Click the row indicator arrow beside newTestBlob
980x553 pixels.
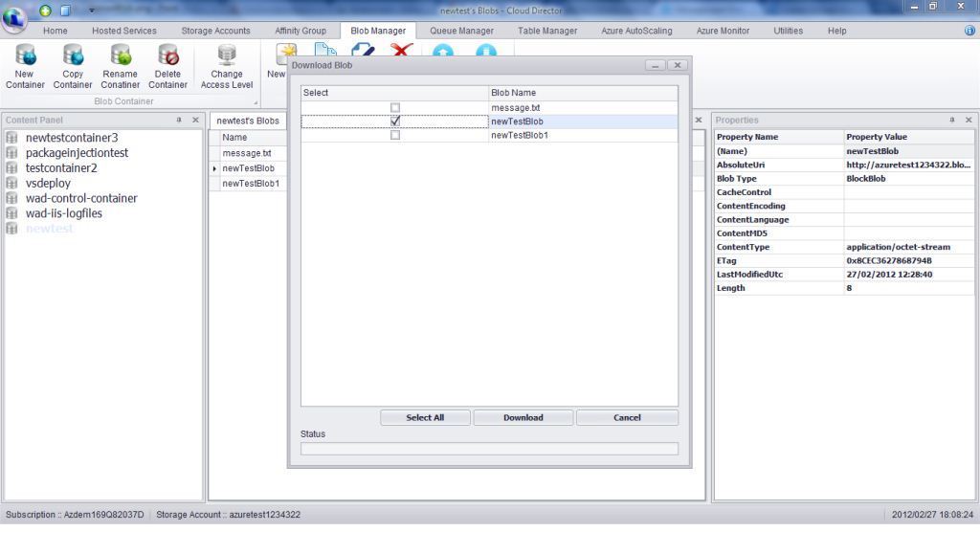point(214,168)
